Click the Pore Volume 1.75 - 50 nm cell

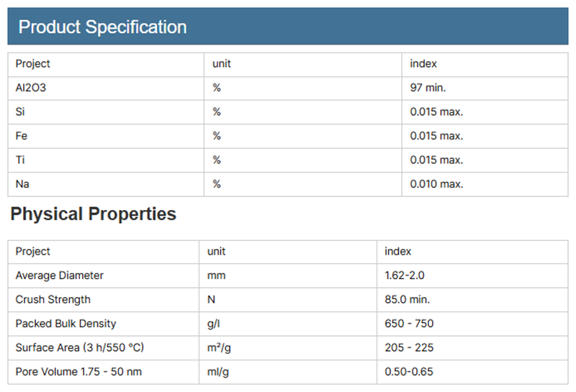click(x=77, y=372)
